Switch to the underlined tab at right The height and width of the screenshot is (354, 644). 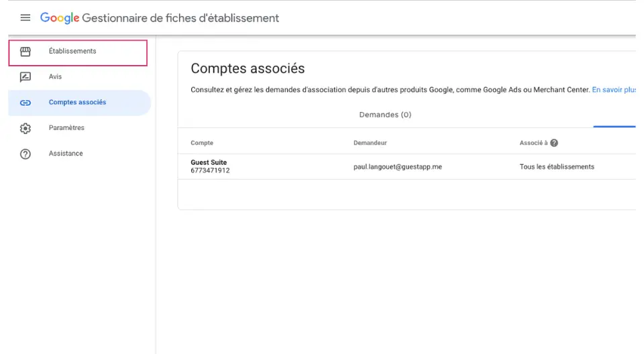coord(614,116)
